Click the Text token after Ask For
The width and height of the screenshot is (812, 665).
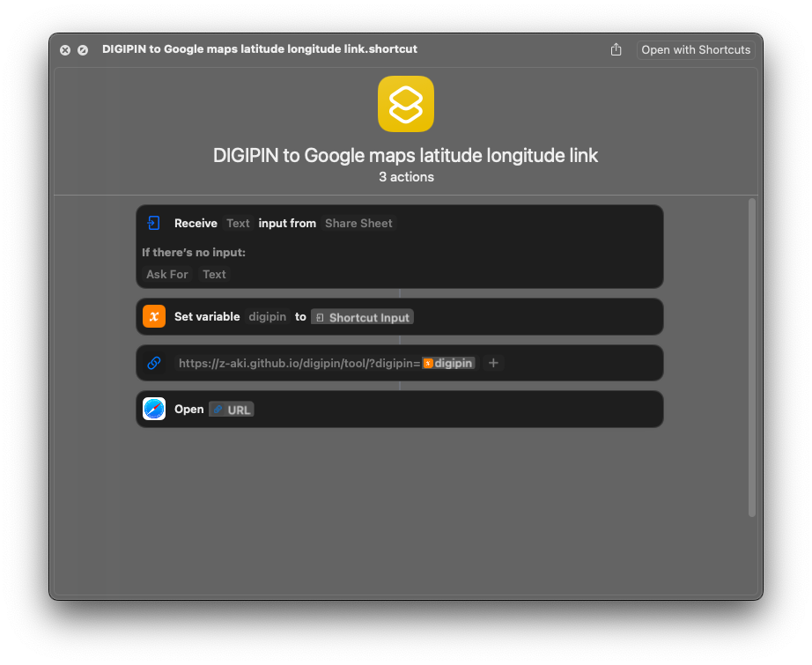[x=214, y=274]
